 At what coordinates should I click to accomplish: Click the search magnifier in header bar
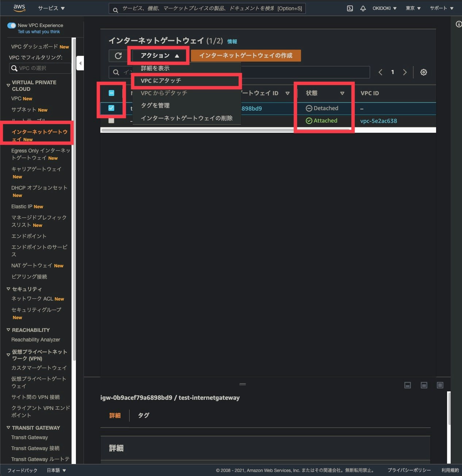pos(115,10)
